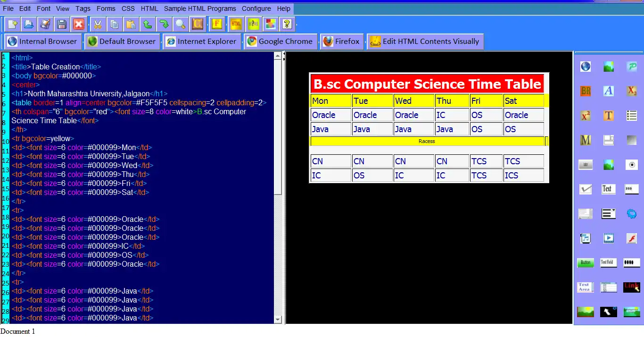Image resolution: width=644 pixels, height=337 pixels.
Task: Preview in Internet Explorer
Action: (x=202, y=42)
